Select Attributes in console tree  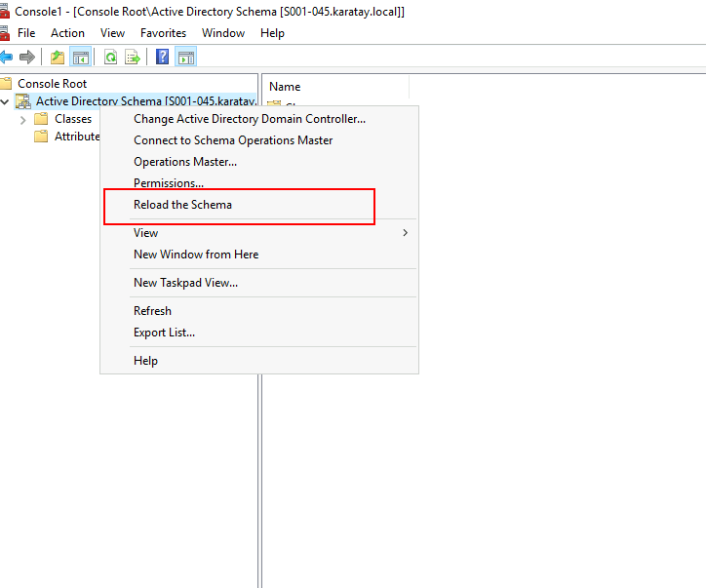77,137
